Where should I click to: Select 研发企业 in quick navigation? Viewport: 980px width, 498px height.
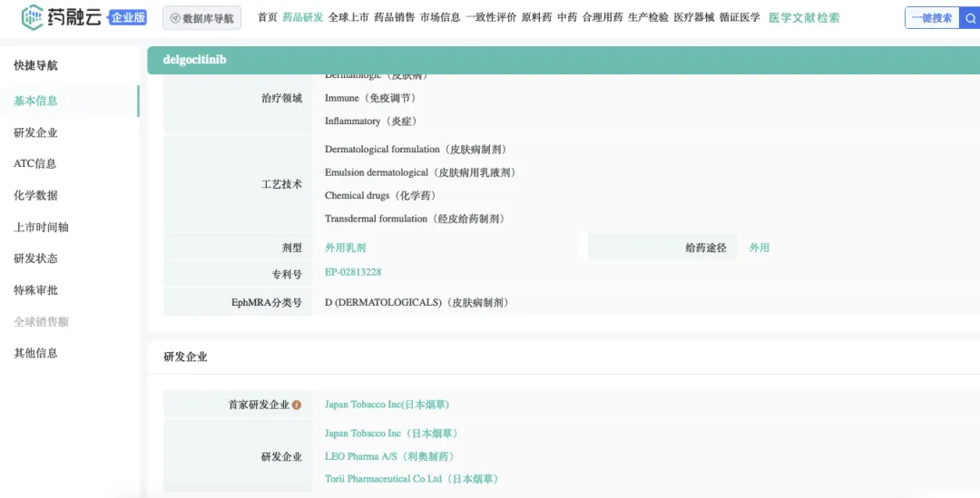35,132
